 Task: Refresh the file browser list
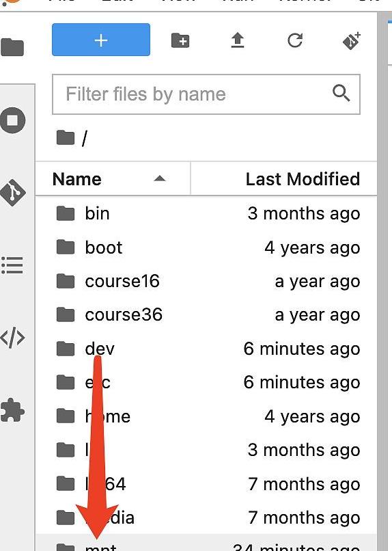[x=295, y=40]
